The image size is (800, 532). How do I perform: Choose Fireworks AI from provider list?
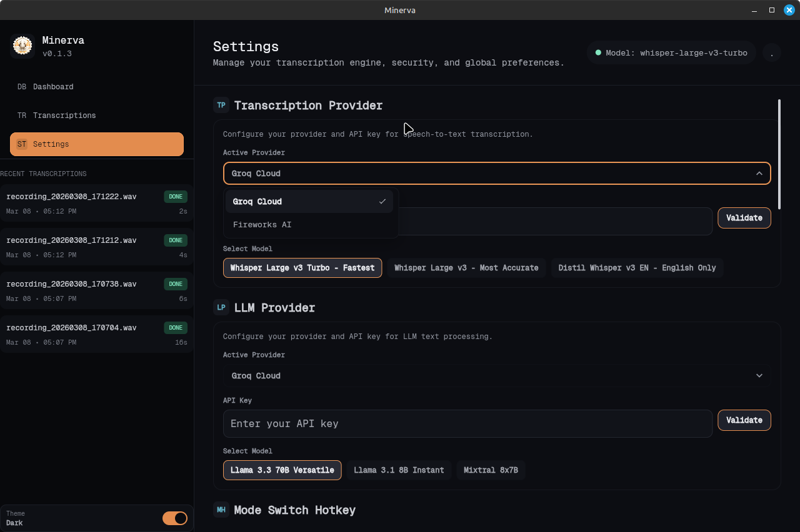(x=262, y=225)
